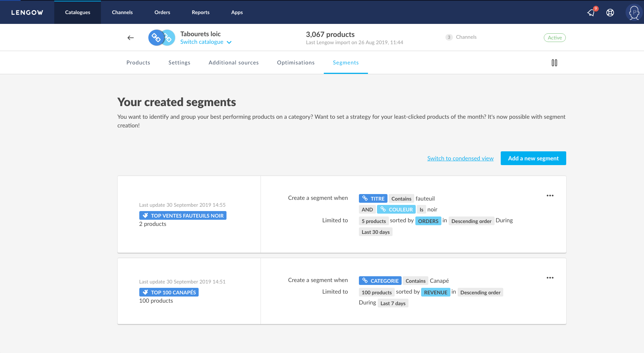The height and width of the screenshot is (353, 644).
Task: Click the notifications megaphone icon
Action: [x=591, y=13]
